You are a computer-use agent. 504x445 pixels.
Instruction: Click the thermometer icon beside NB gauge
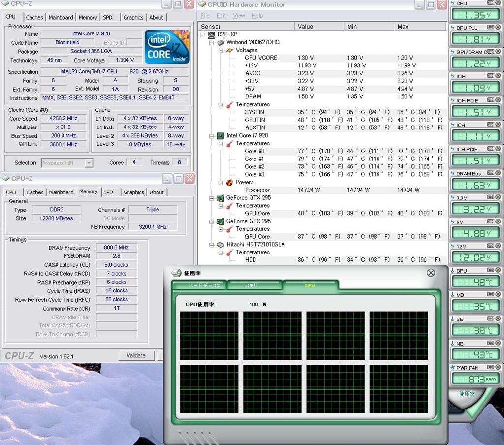(x=452, y=343)
